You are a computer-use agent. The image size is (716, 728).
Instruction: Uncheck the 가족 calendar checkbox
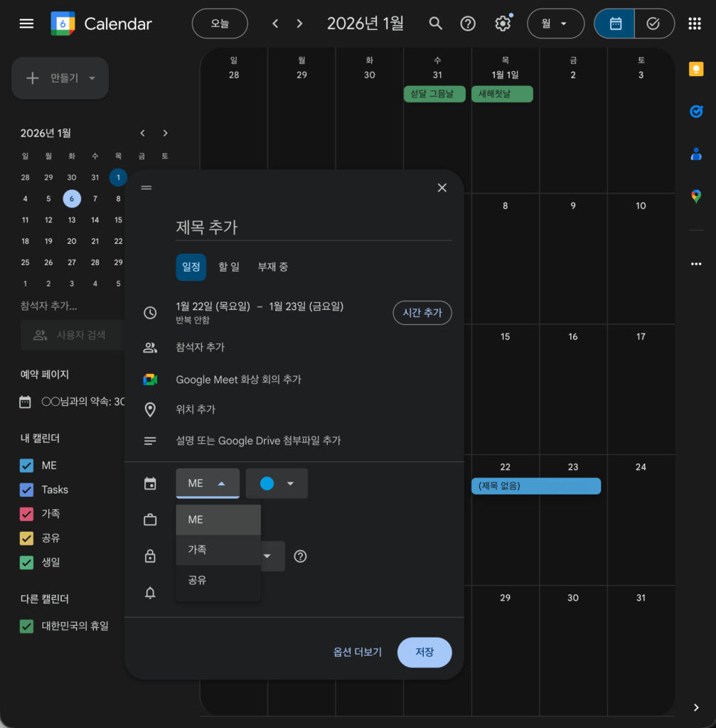(27, 514)
